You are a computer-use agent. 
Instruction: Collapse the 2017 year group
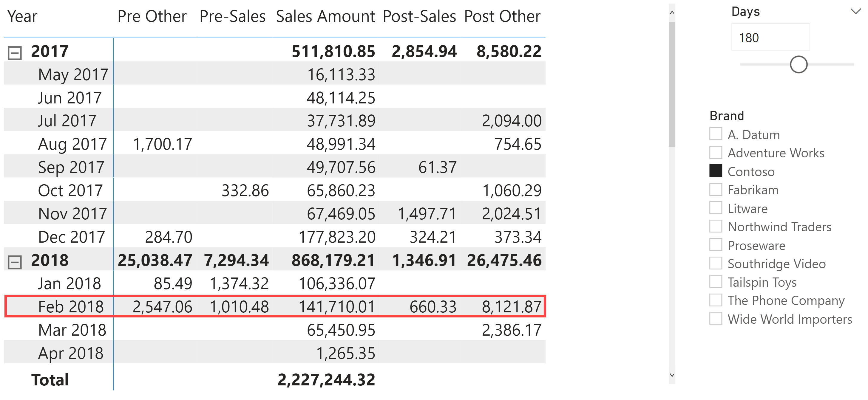click(15, 53)
